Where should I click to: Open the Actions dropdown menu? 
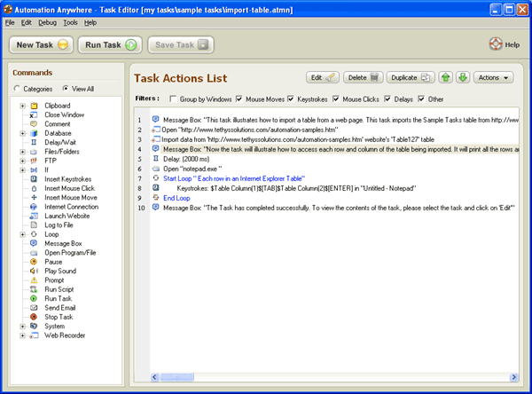click(493, 77)
